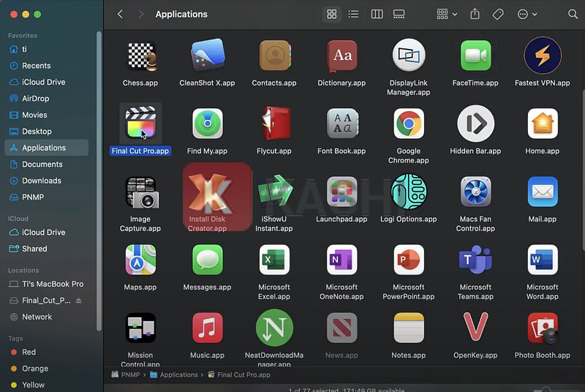Go back in Finder history
This screenshot has width=585, height=392.
pyautogui.click(x=120, y=14)
